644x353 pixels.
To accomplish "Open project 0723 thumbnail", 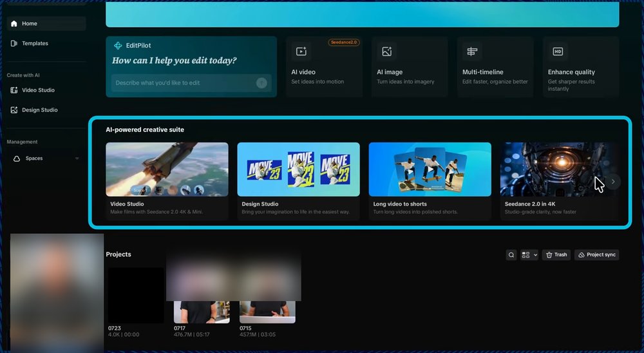I will (136, 296).
